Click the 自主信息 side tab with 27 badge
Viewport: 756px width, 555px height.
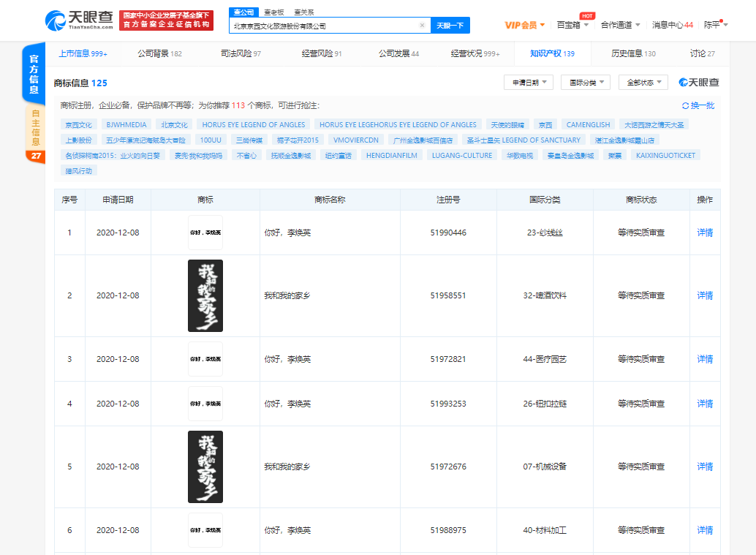coord(34,132)
